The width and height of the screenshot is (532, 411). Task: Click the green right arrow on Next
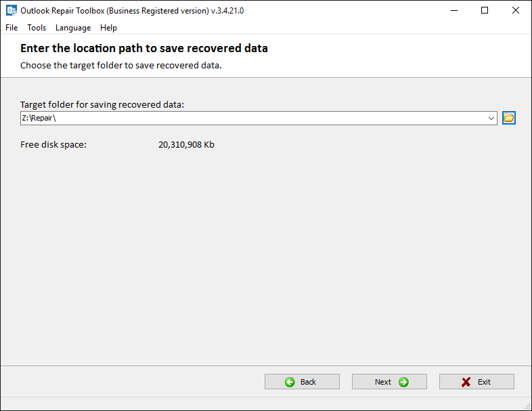(x=403, y=382)
